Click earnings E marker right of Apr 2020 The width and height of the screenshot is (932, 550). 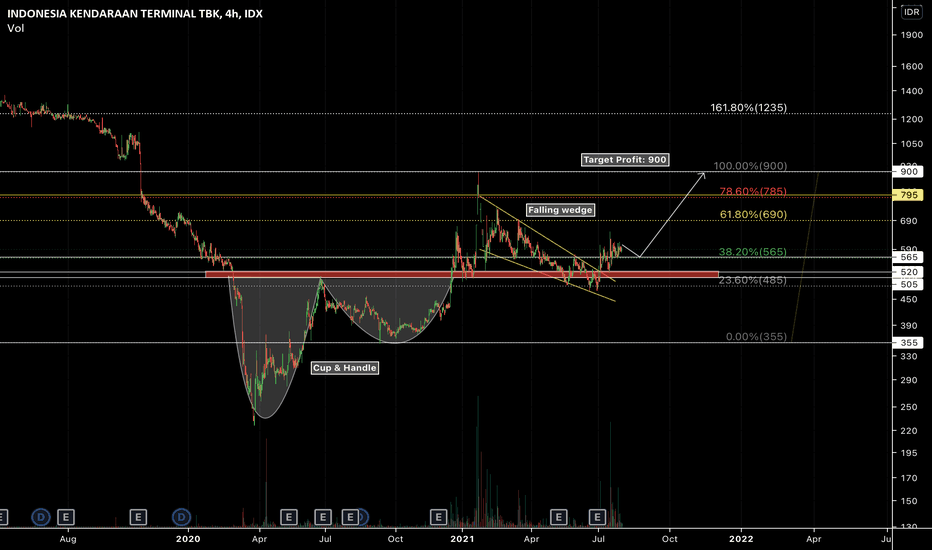pos(288,517)
